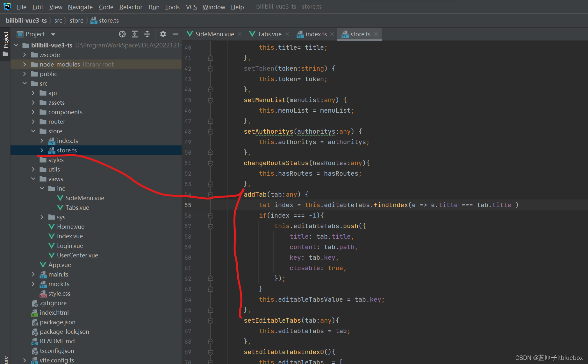Click the WebStorm application logo icon
Screen dimensions: 588x364
[7, 7]
